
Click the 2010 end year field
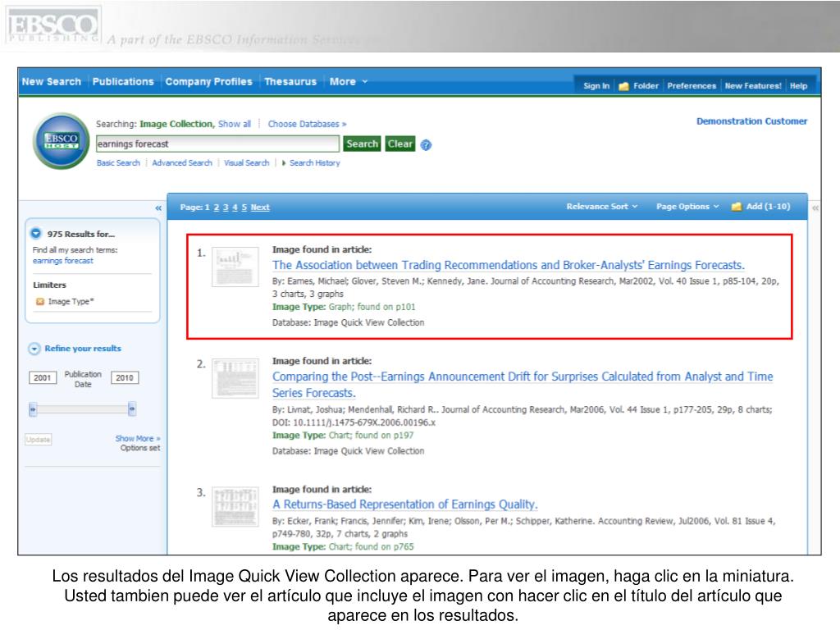click(x=125, y=377)
